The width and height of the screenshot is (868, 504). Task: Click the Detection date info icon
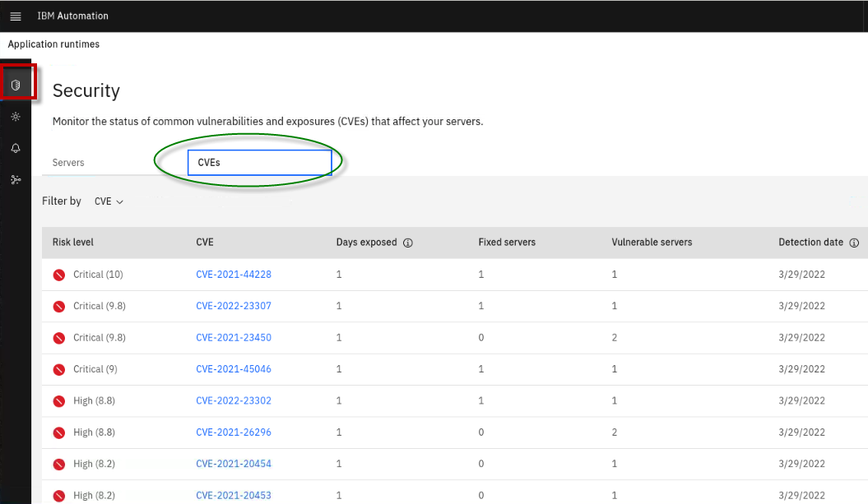tap(854, 243)
